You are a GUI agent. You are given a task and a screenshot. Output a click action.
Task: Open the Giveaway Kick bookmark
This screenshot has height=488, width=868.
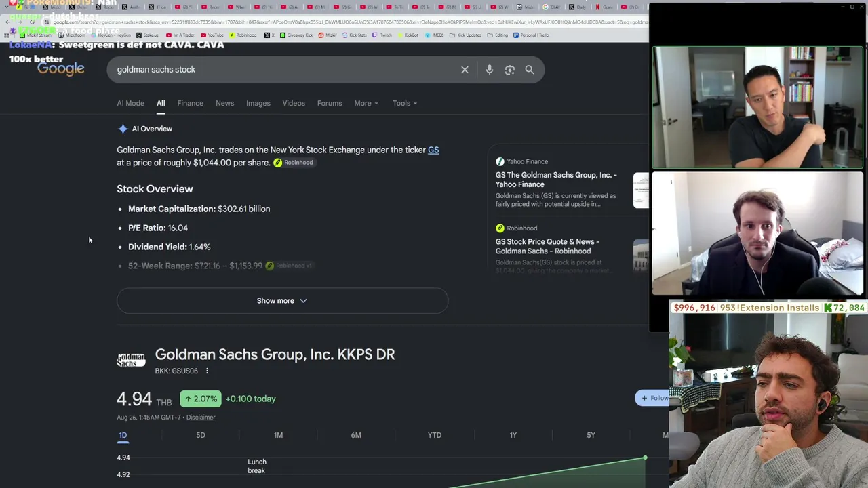(x=296, y=35)
